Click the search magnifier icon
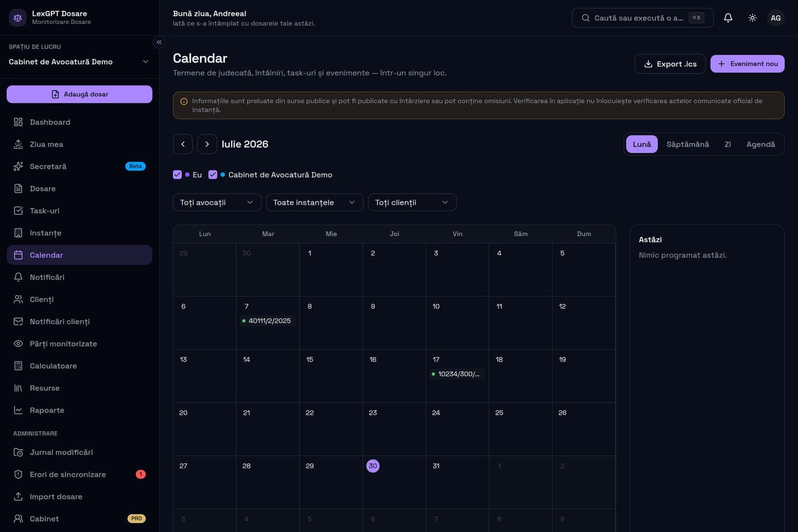The width and height of the screenshot is (798, 532). (586, 18)
